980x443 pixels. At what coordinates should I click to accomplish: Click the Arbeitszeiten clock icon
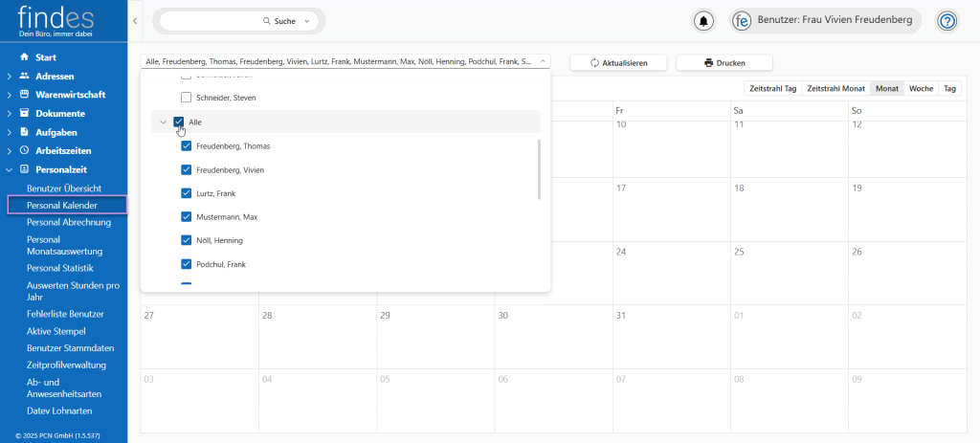pos(25,150)
